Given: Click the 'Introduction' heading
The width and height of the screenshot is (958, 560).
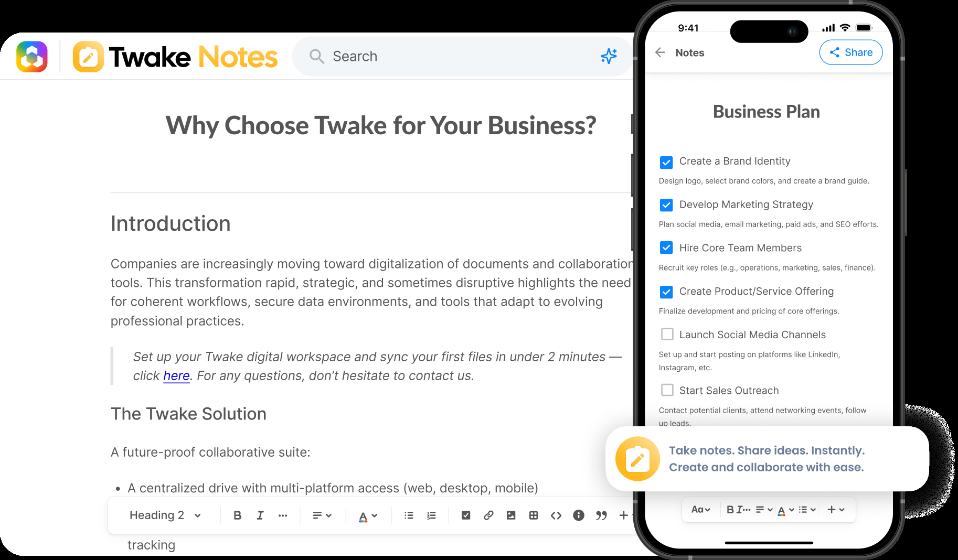Looking at the screenshot, I should coord(171,224).
